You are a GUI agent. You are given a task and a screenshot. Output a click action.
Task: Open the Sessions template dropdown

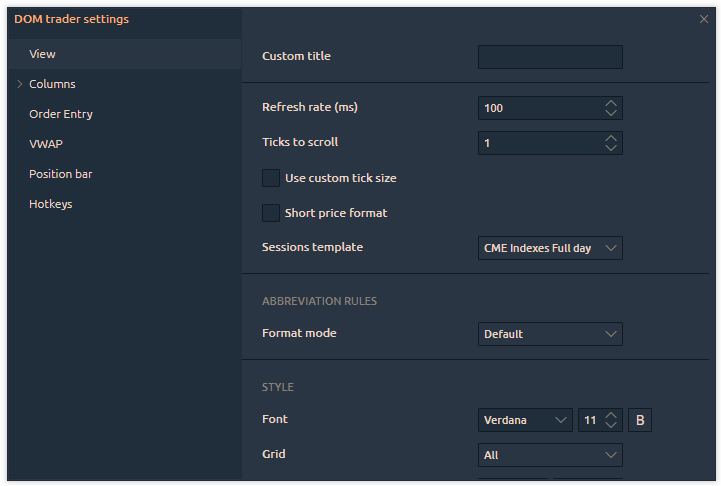pyautogui.click(x=550, y=248)
